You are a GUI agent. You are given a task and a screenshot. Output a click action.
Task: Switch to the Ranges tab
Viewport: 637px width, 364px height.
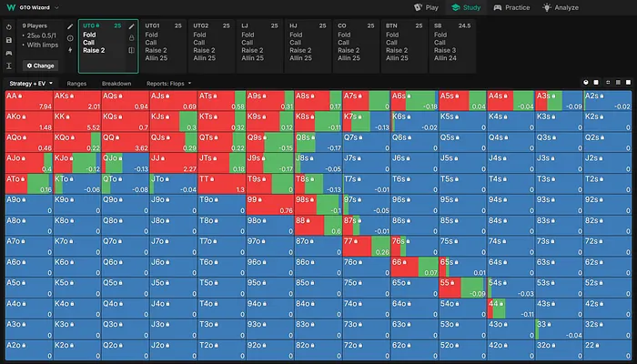pyautogui.click(x=77, y=83)
